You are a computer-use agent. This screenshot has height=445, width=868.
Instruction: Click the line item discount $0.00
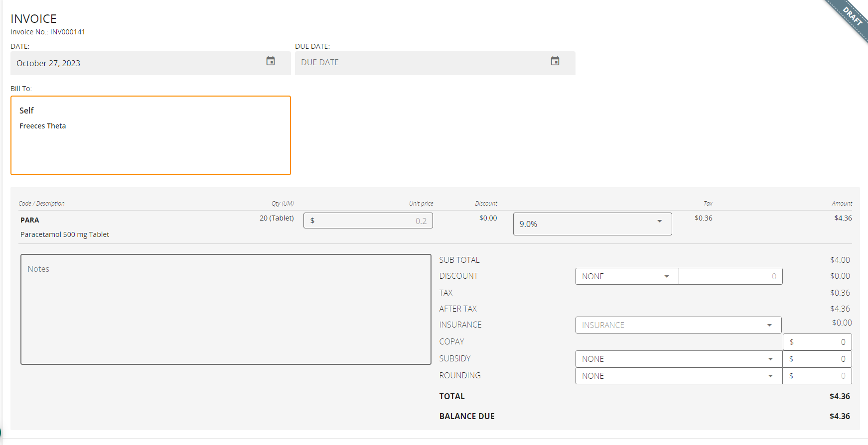point(488,218)
